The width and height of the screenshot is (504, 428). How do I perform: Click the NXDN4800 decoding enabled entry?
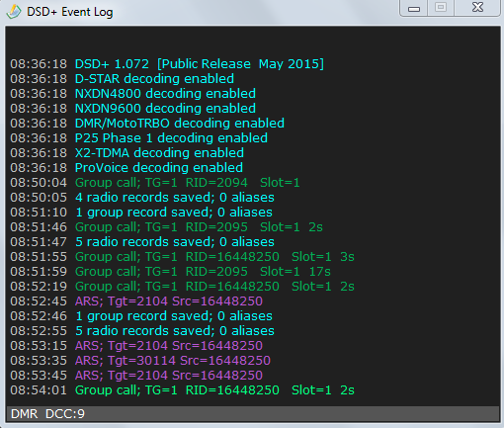(x=132, y=94)
